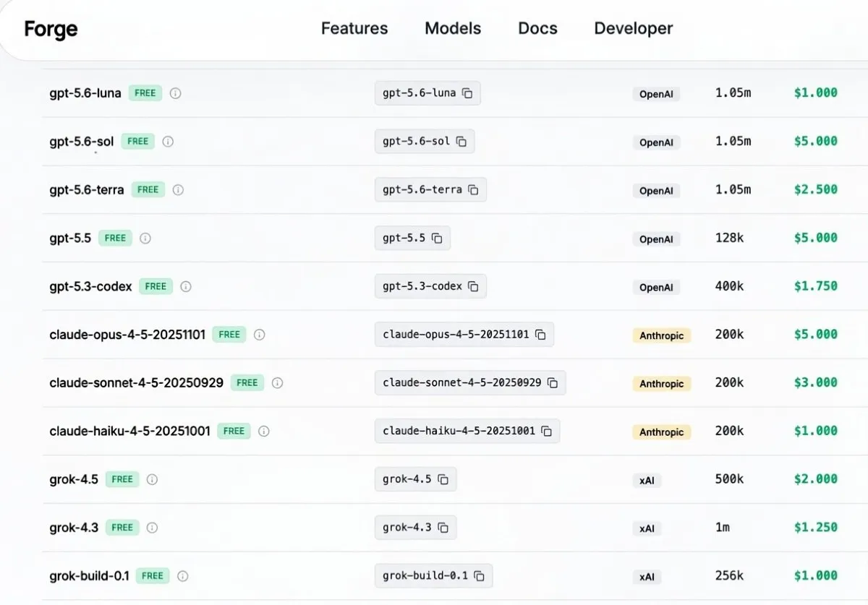Image resolution: width=868 pixels, height=605 pixels.
Task: Click the $2.000 price for grok-4.5
Action: [x=816, y=479]
